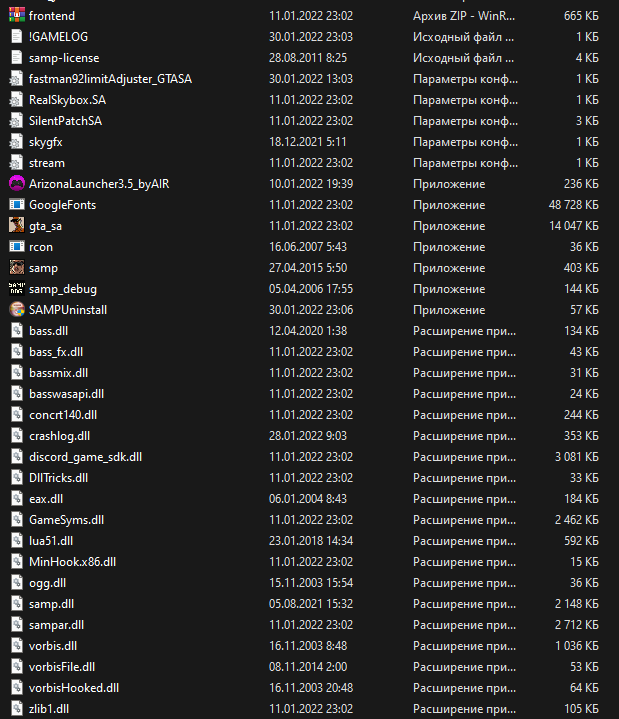Click the skygfx file name
This screenshot has width=619, height=719.
pos(45,142)
